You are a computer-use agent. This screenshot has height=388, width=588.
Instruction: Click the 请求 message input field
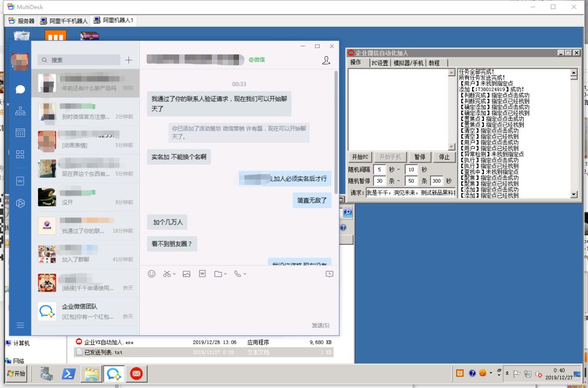point(411,193)
